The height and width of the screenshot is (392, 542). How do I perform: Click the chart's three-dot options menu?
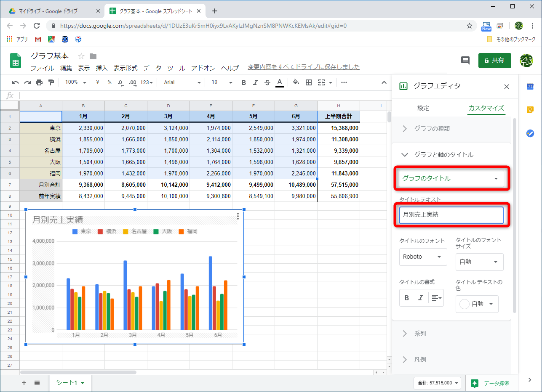click(x=238, y=216)
